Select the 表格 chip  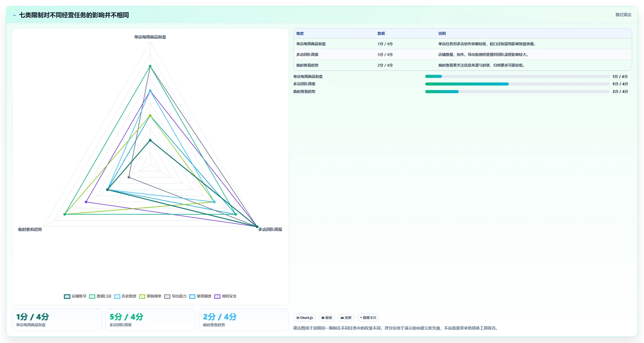tap(327, 318)
